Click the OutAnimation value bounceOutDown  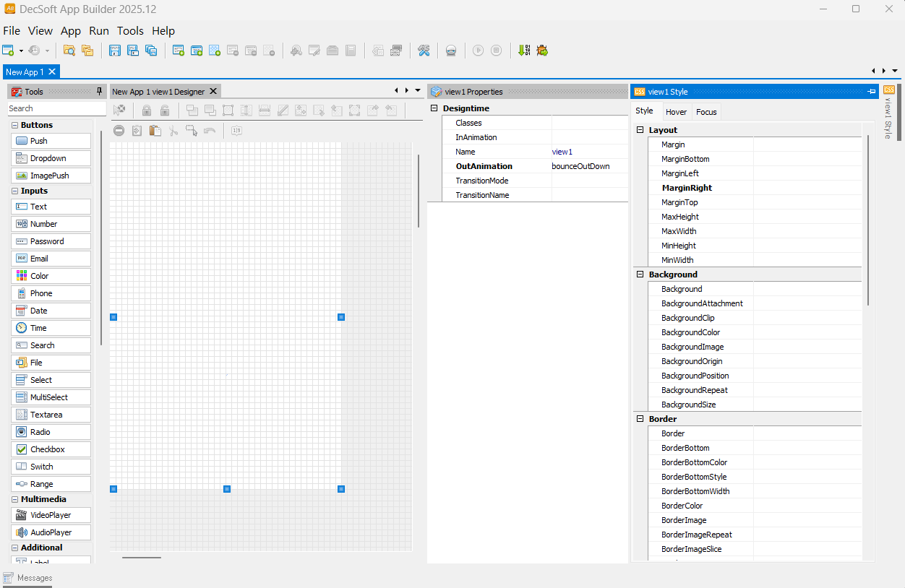(x=580, y=166)
